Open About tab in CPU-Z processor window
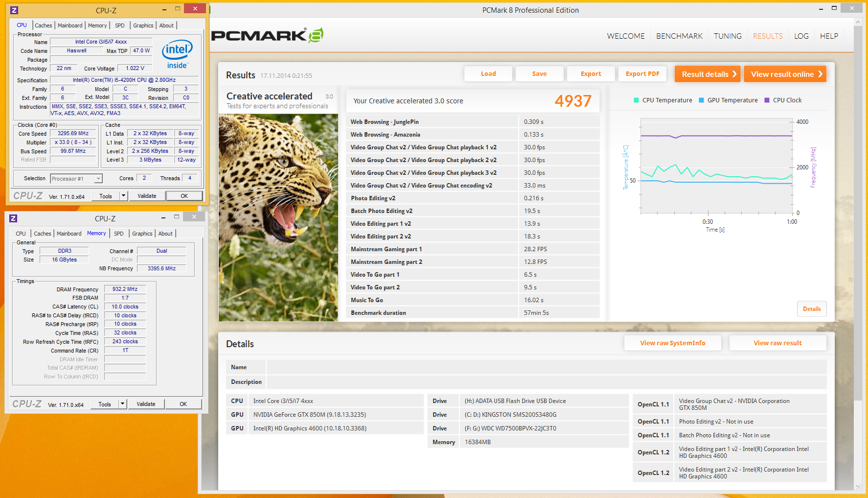 click(166, 25)
